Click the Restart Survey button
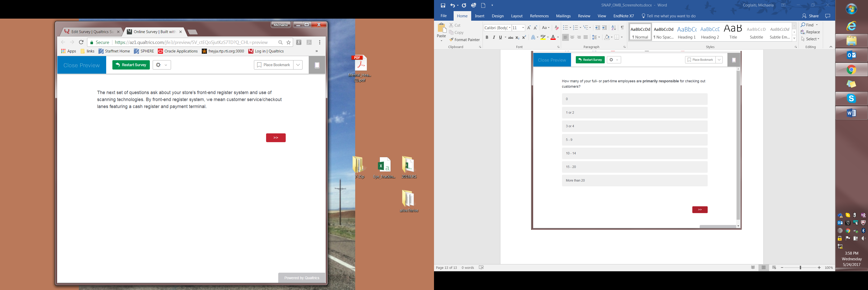The height and width of the screenshot is (290, 868). click(x=131, y=65)
